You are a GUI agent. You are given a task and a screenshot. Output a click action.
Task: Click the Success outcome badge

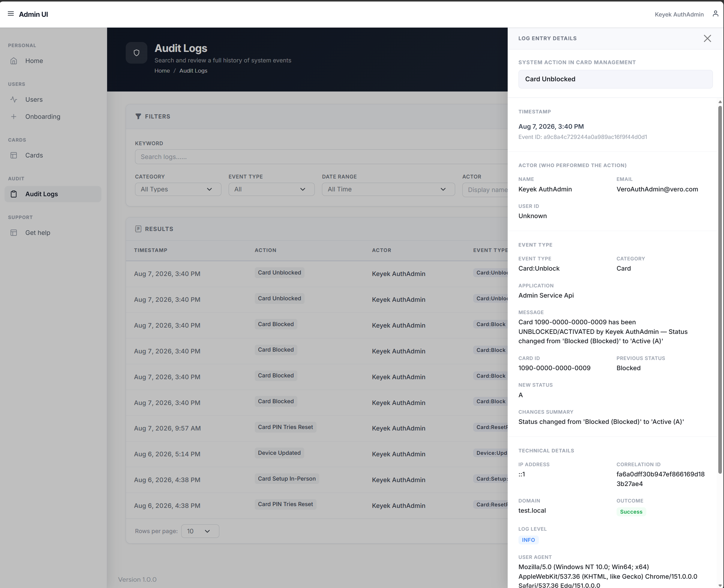coord(631,512)
